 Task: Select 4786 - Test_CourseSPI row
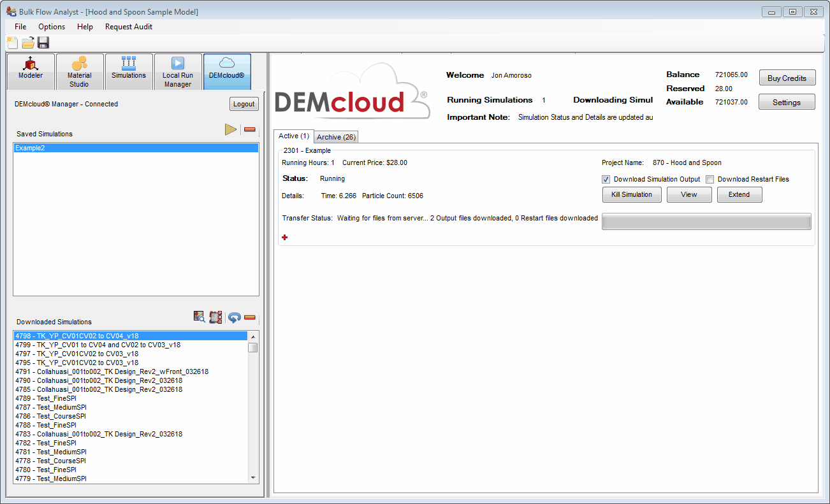click(131, 416)
